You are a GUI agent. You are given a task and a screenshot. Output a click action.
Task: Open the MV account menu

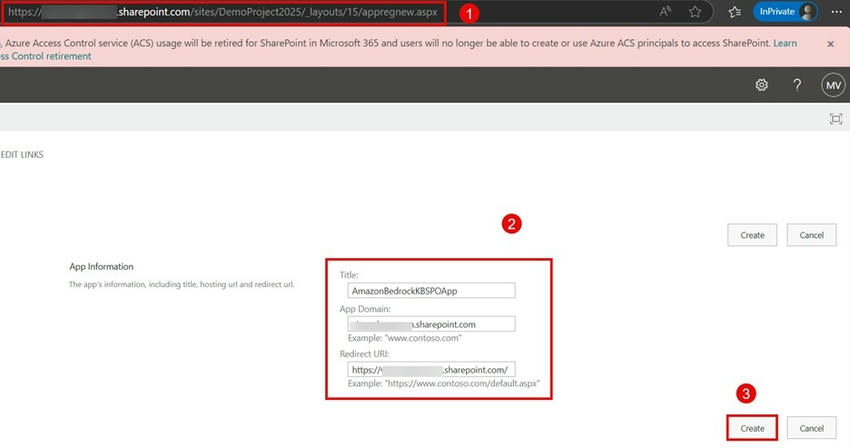(833, 85)
